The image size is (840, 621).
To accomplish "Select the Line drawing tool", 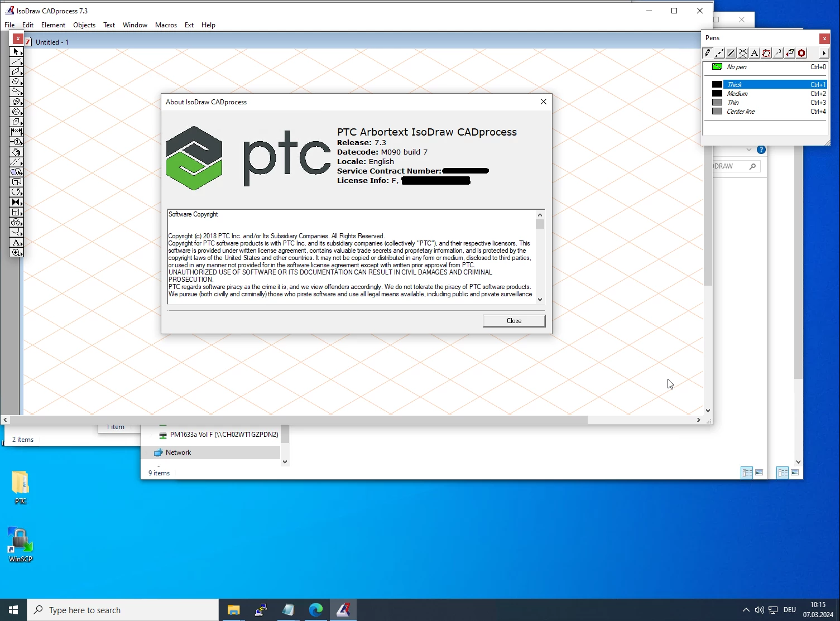I will 17,61.
